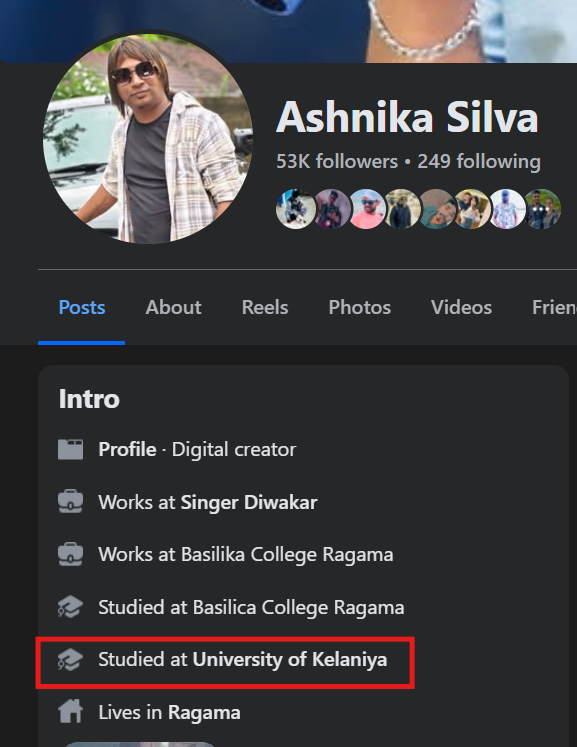577x747 pixels.
Task: Open the large circular profile picture
Action: (148, 139)
